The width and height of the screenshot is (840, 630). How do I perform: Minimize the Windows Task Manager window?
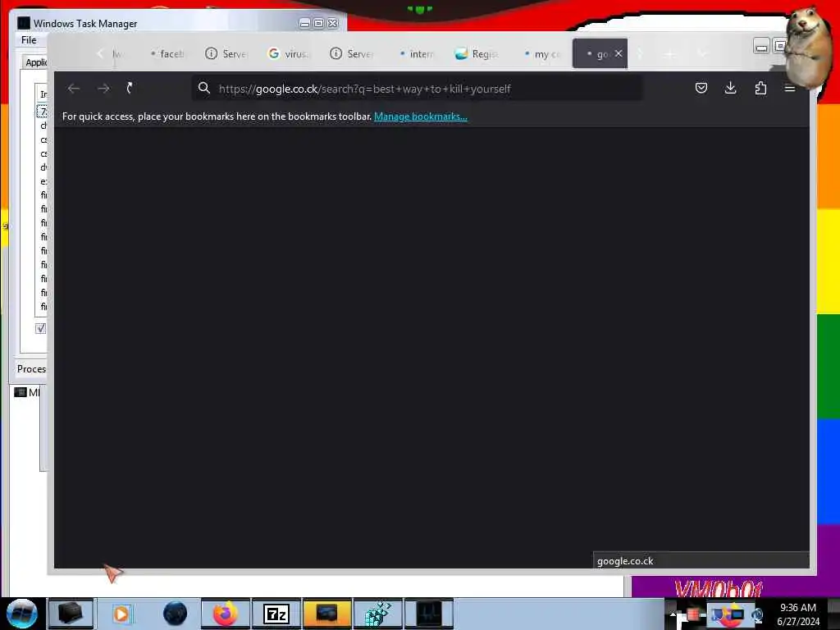coord(304,23)
